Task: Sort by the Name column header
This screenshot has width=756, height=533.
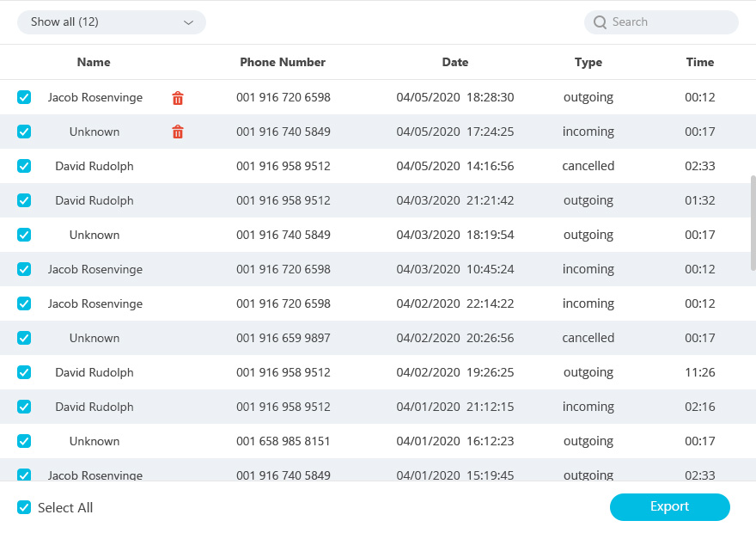Action: [x=94, y=62]
